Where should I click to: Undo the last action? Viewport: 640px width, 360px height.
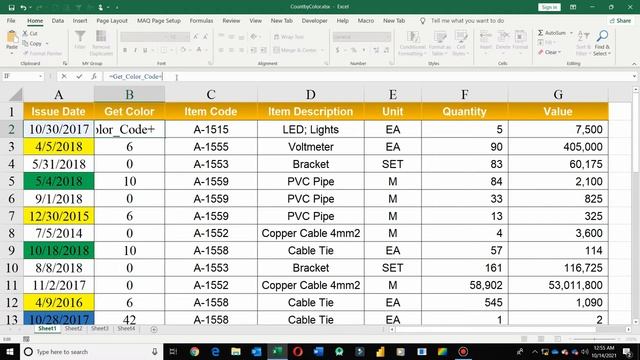click(23, 7)
